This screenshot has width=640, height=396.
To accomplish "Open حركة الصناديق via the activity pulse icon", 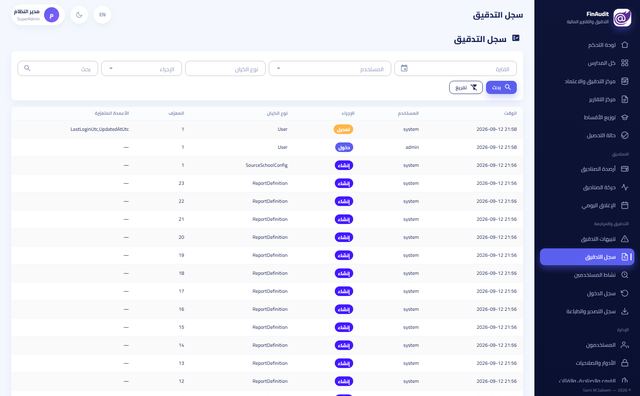I will pos(624,187).
